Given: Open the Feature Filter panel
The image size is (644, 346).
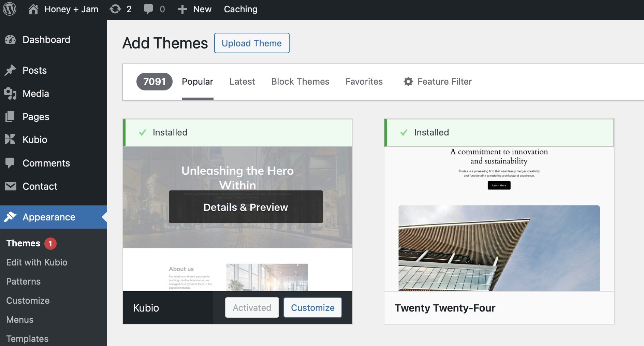Looking at the screenshot, I should point(438,82).
